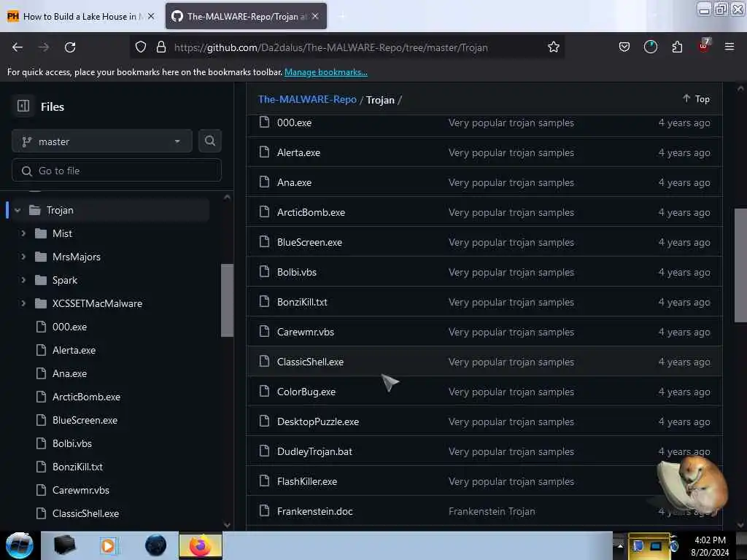Image resolution: width=747 pixels, height=560 pixels.
Task: Open DudleyTrojan.bat file entry
Action: click(314, 451)
